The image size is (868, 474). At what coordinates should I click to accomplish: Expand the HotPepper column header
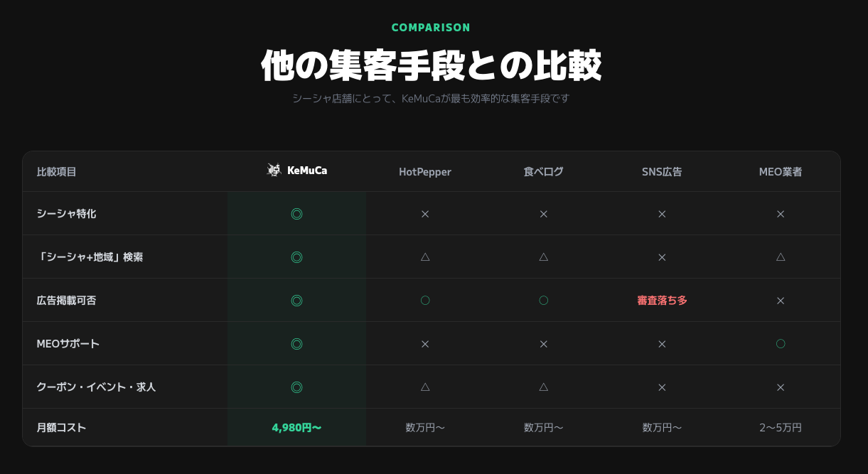pyautogui.click(x=425, y=171)
